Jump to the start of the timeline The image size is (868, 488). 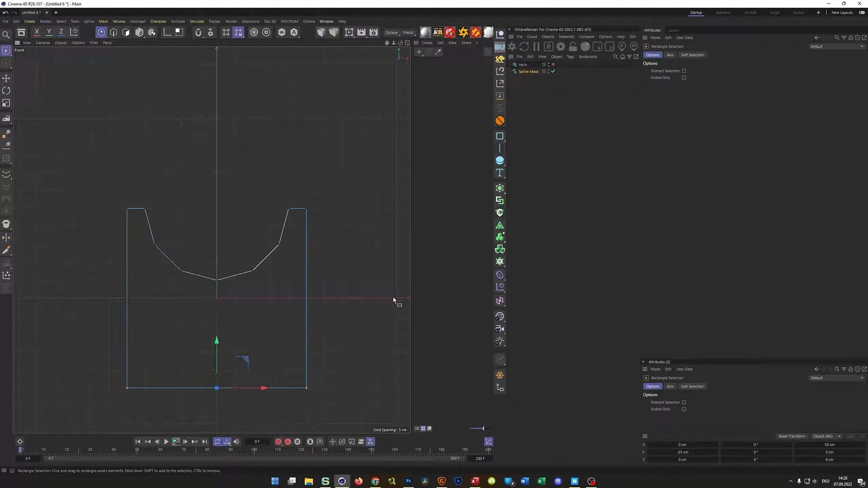(138, 442)
